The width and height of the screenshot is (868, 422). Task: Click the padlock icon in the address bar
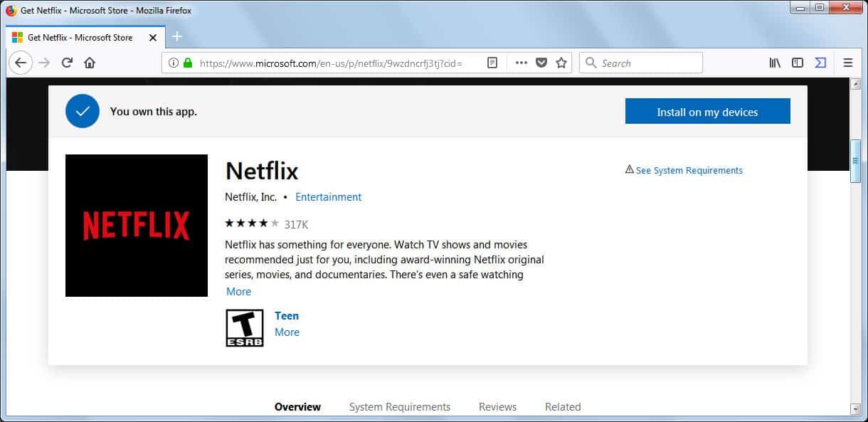(x=187, y=62)
